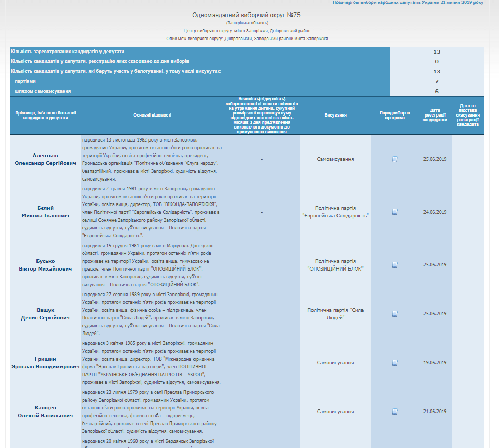Screen dimensions: 499x448
Task: Click the 'Дата реєстрації кандидатом' column header
Action: (x=435, y=115)
